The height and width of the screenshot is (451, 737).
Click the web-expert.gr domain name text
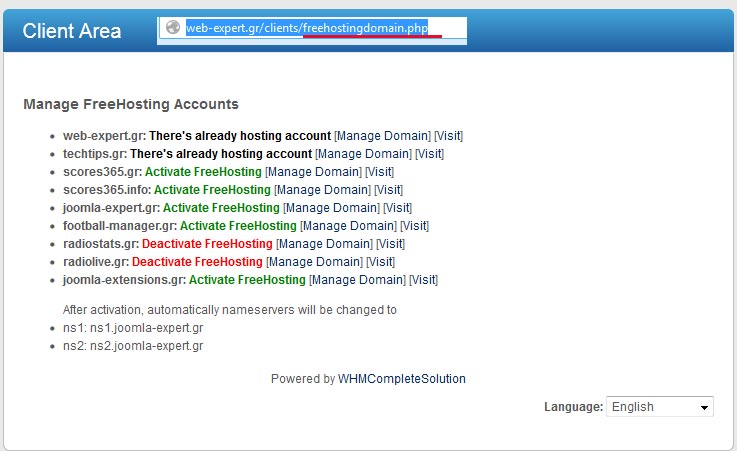(104, 136)
